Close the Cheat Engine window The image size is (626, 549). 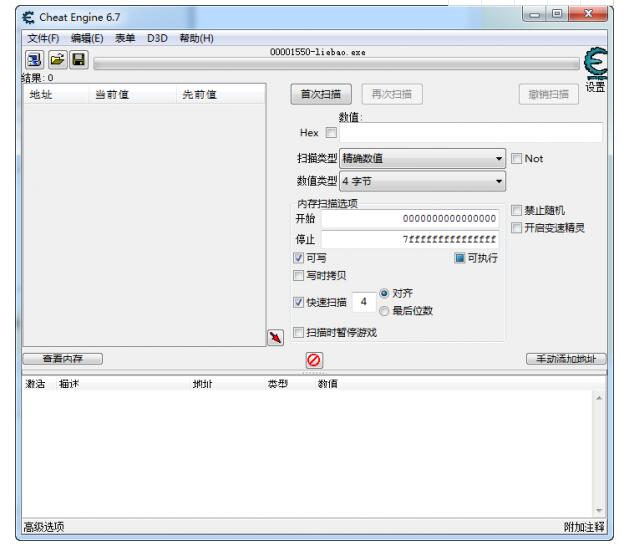pos(588,14)
